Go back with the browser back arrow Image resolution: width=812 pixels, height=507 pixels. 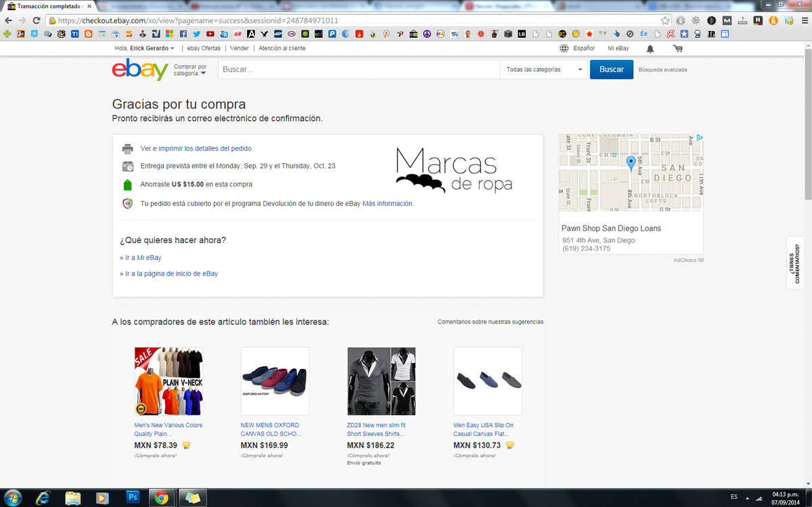(9, 20)
